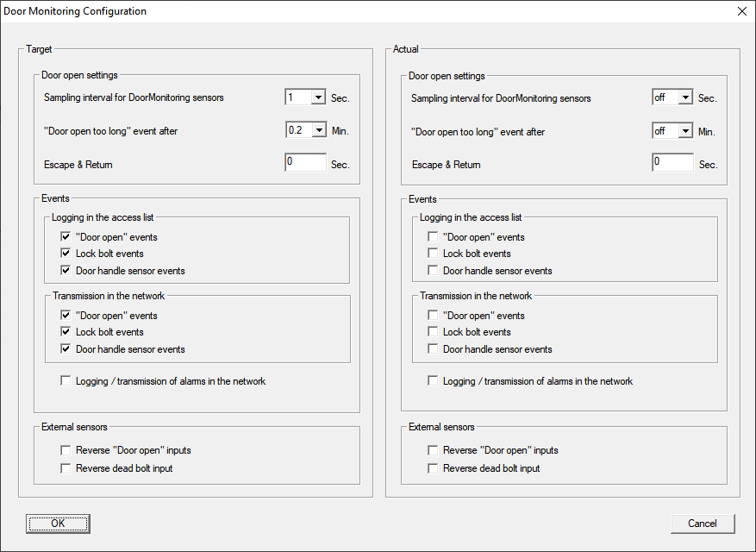Screen dimensions: 756x552
Task: Enable Target logging/transmission of alarms checkbox
Action: (66, 381)
